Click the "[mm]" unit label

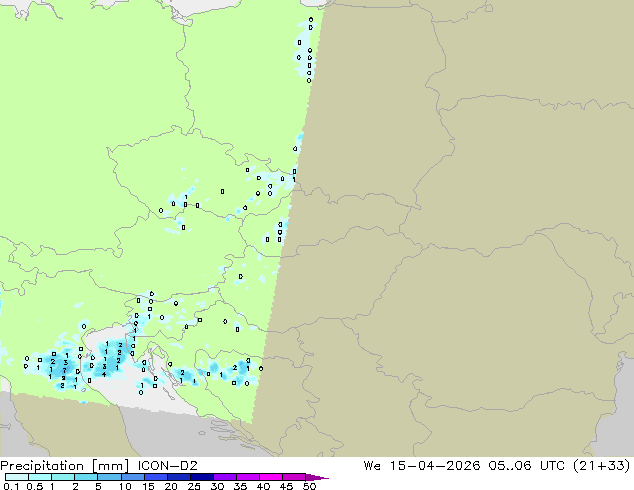(110, 466)
